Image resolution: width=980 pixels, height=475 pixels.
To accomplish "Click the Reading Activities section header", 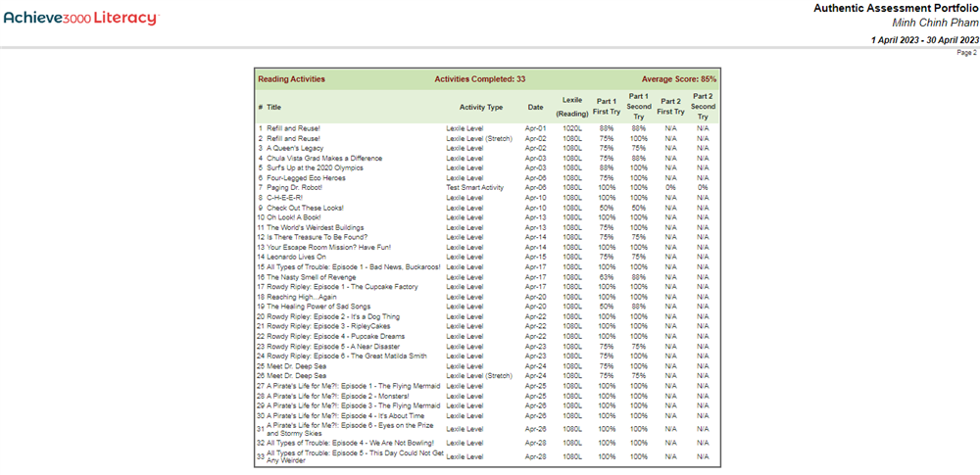I will coord(291,79).
